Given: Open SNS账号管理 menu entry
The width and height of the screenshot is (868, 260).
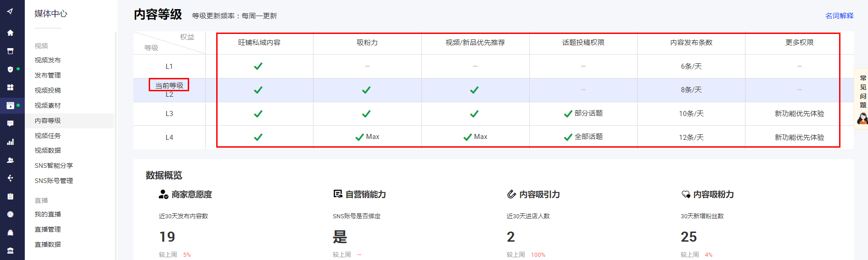Looking at the screenshot, I should [54, 181].
